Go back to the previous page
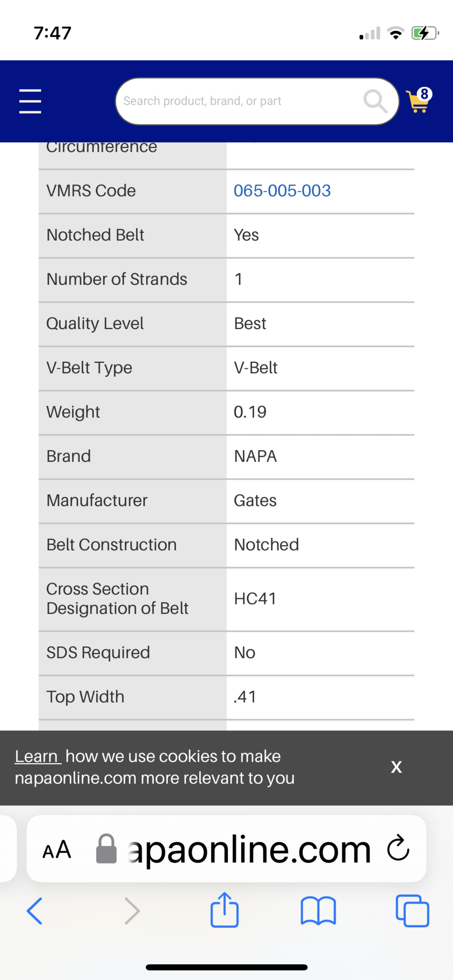453x980 pixels. point(34,911)
